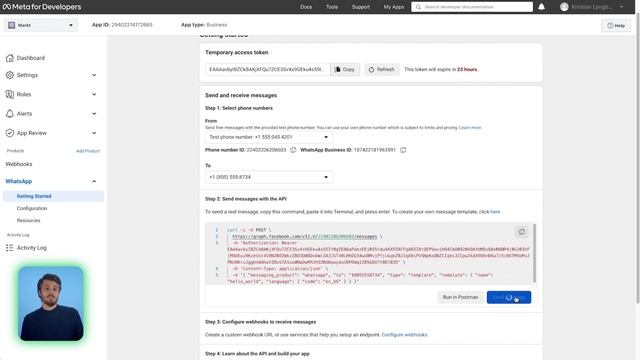Image resolution: width=640 pixels, height=360 pixels.
Task: Click the user profile avatar
Action: tap(564, 7)
